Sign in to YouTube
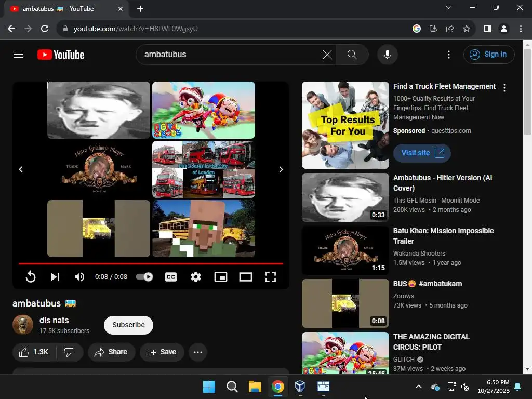532x399 pixels. pyautogui.click(x=488, y=54)
